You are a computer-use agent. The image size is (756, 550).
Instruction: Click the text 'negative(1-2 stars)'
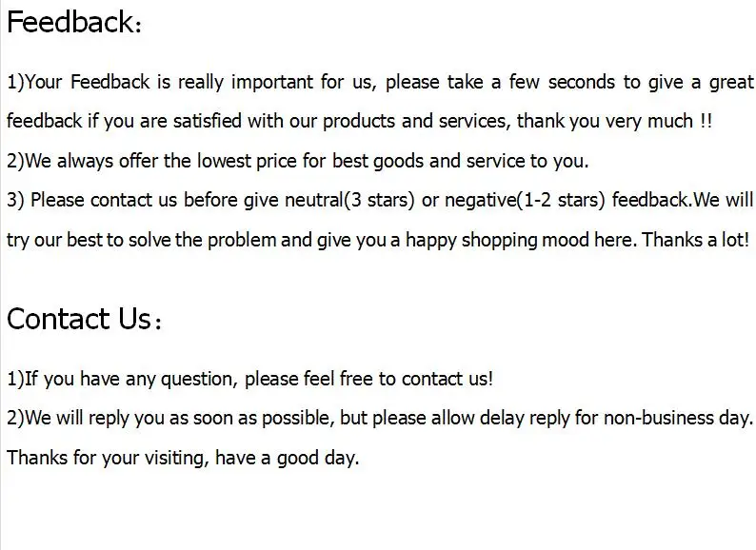coord(525,200)
